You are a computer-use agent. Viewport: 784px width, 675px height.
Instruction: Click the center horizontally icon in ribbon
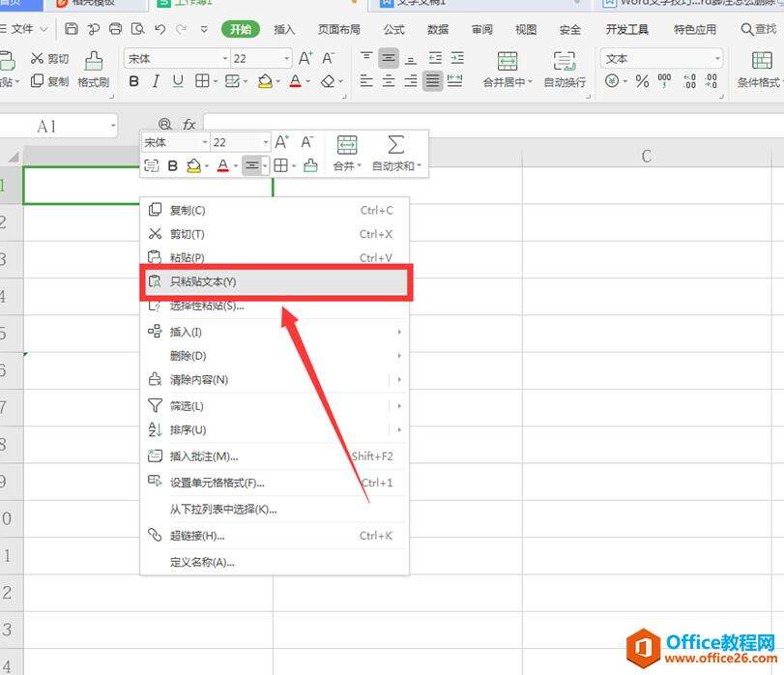389,81
